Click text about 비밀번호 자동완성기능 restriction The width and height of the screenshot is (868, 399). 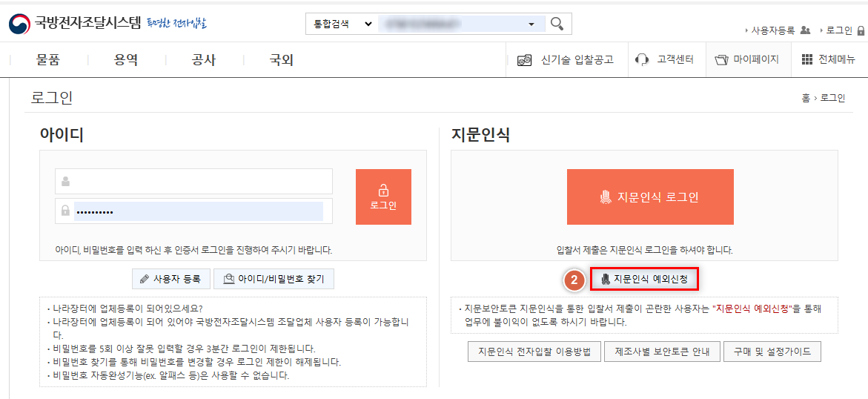tap(171, 376)
